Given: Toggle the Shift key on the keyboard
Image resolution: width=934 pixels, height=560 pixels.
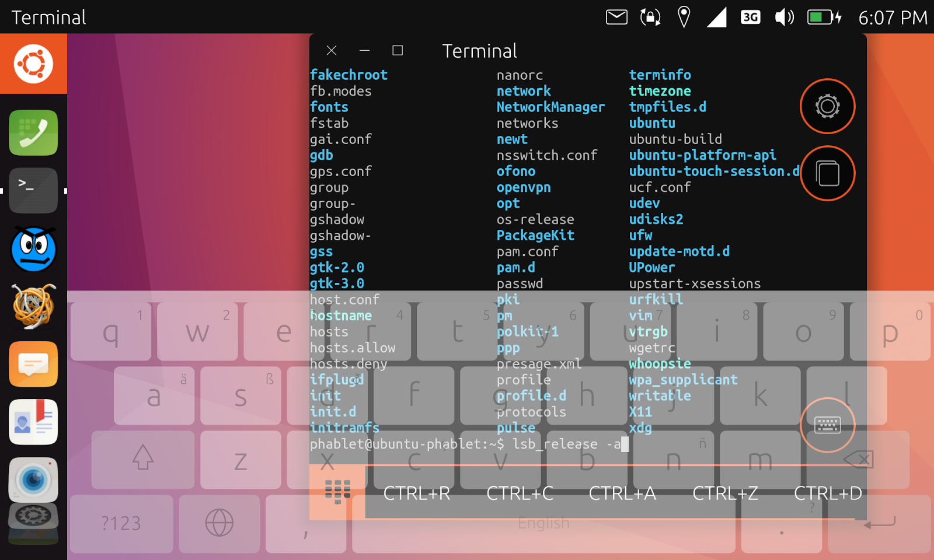Looking at the screenshot, I should [142, 460].
